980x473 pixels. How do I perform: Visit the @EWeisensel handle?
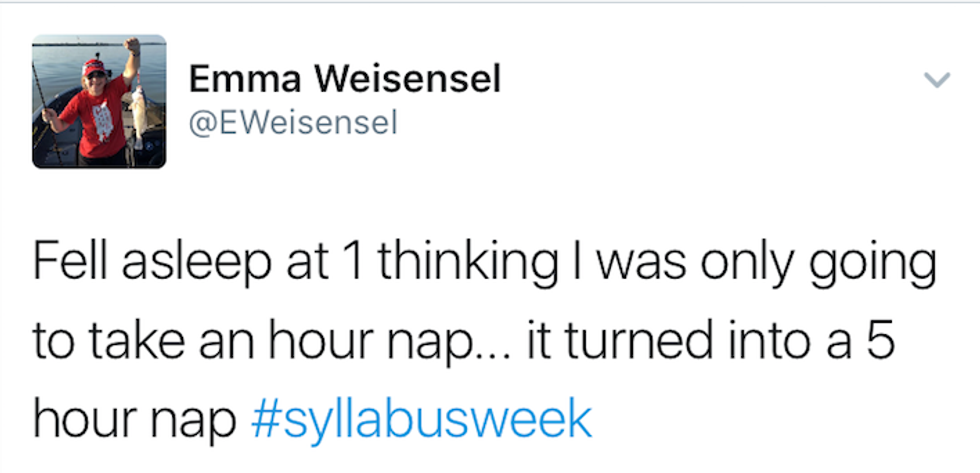pos(294,122)
